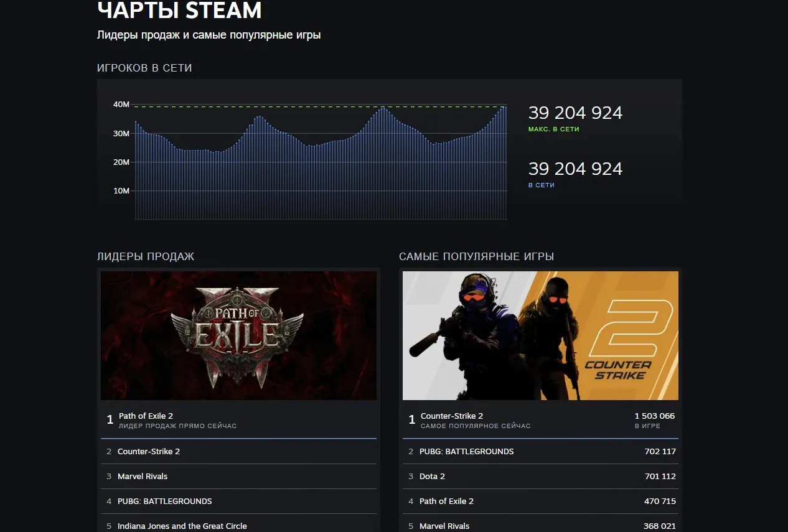Click the 10M axis label on chart
The image size is (788, 532).
point(121,191)
